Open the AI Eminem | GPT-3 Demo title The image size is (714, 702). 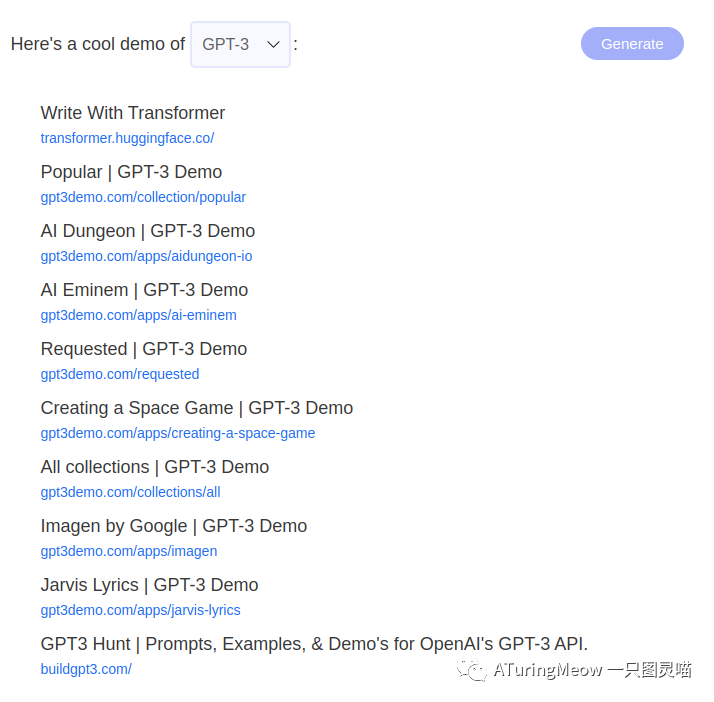click(x=144, y=290)
